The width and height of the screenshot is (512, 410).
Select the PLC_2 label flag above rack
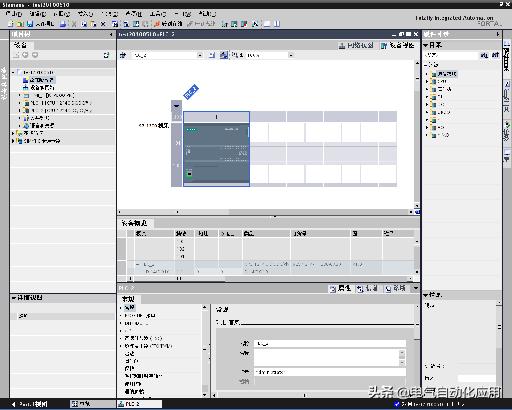point(191,92)
